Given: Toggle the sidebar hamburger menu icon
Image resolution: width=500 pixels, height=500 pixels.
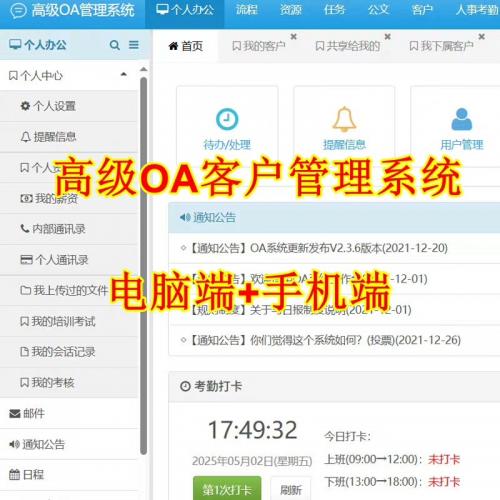Looking at the screenshot, I should (134, 45).
